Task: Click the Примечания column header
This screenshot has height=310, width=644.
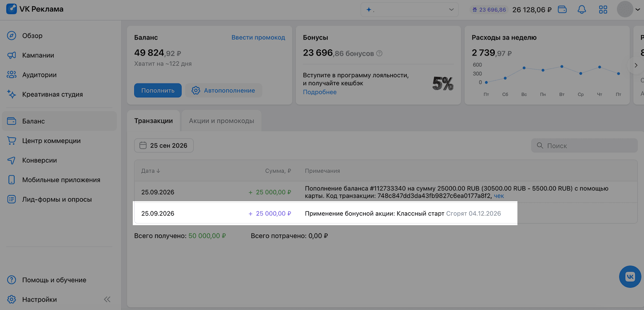Action: tap(322, 171)
